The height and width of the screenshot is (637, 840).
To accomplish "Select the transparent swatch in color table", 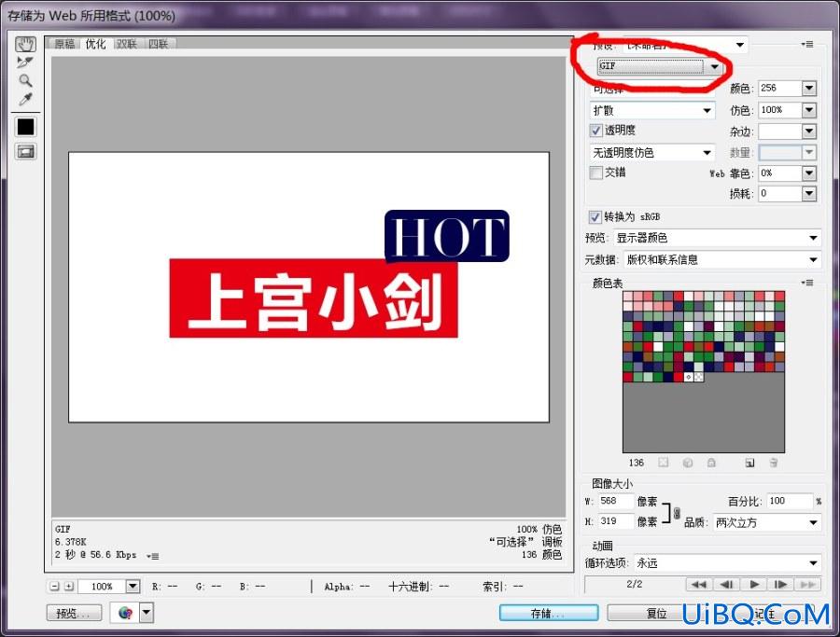I will 698,377.
